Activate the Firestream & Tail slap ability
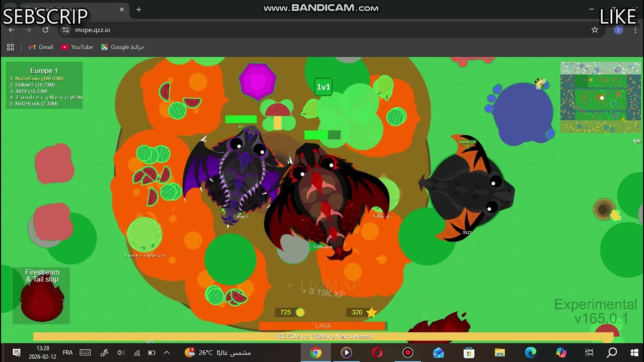Viewport: 644px width, 362px height. [42, 296]
